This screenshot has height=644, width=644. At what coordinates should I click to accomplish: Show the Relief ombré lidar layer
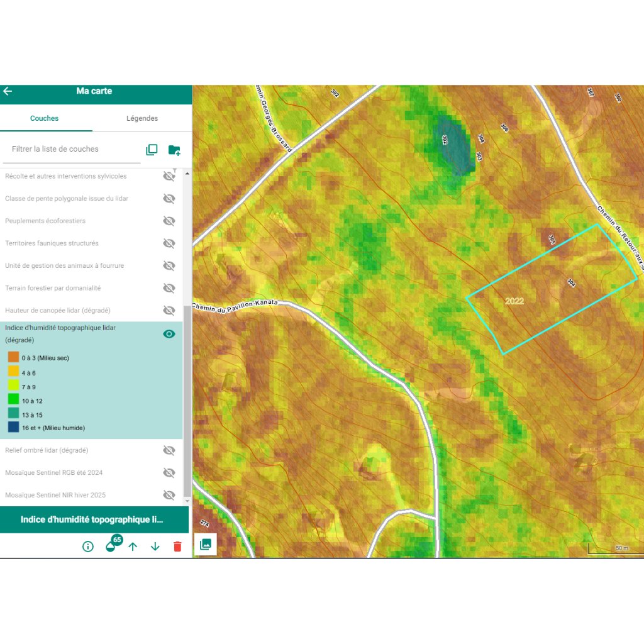(x=169, y=450)
